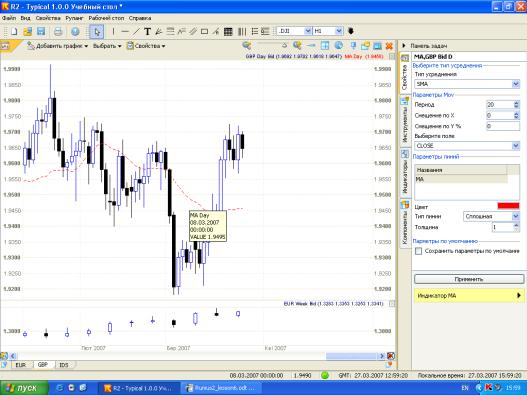527x396 pixels.
Task: Open the Рабочий стол menu
Action: (x=106, y=18)
